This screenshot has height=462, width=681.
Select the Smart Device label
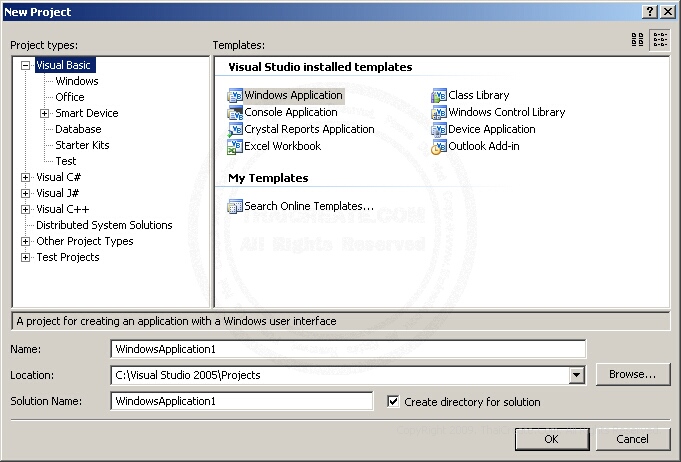[x=87, y=113]
